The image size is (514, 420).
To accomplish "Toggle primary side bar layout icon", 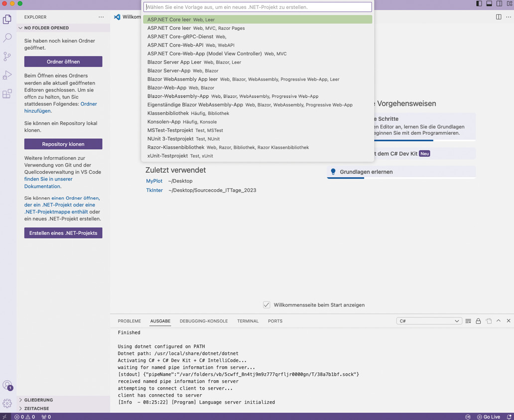I will pos(479,3).
